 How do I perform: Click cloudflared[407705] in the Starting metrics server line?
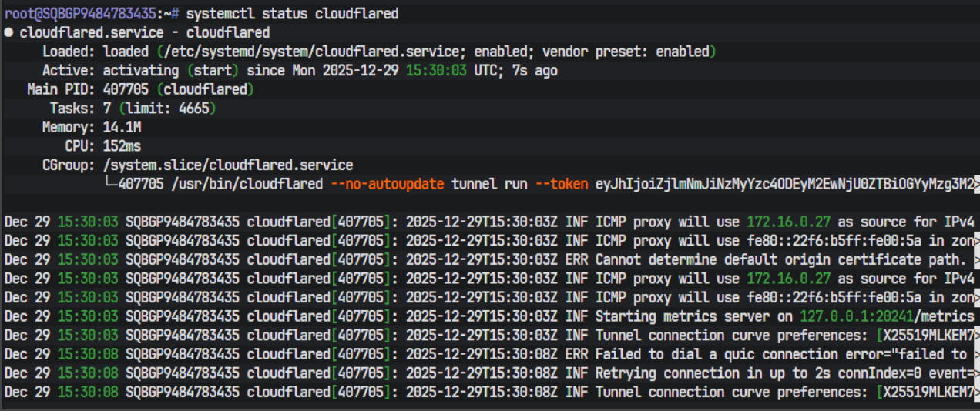click(320, 316)
